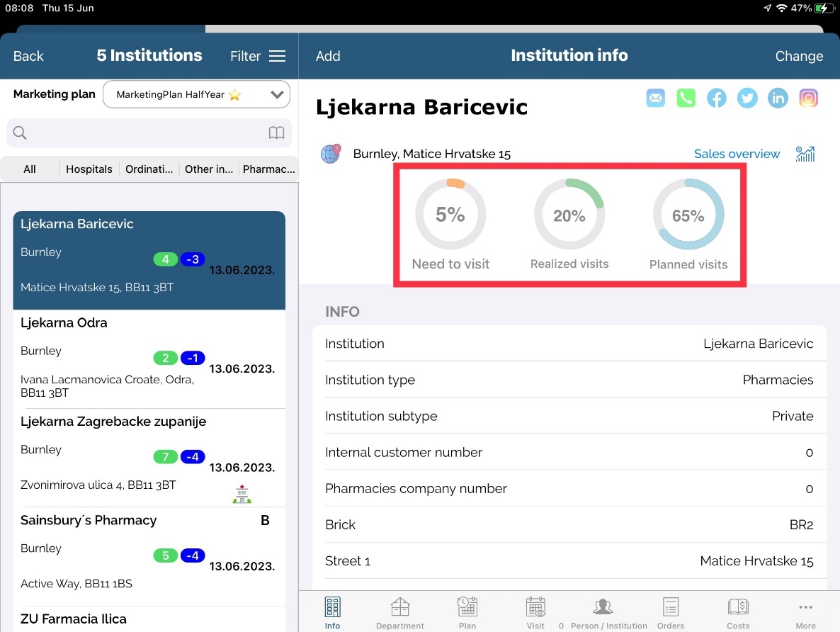Open the Facebook profile icon
840x632 pixels.
pyautogui.click(x=716, y=98)
